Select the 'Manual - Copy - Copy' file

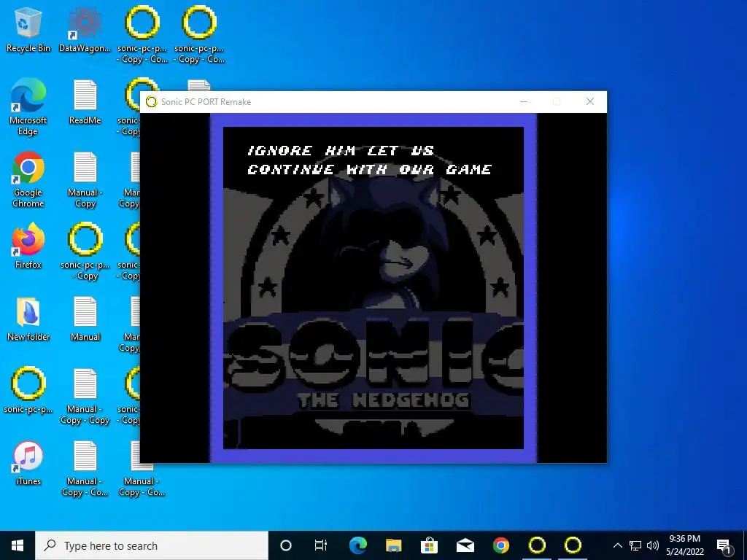tap(85, 396)
